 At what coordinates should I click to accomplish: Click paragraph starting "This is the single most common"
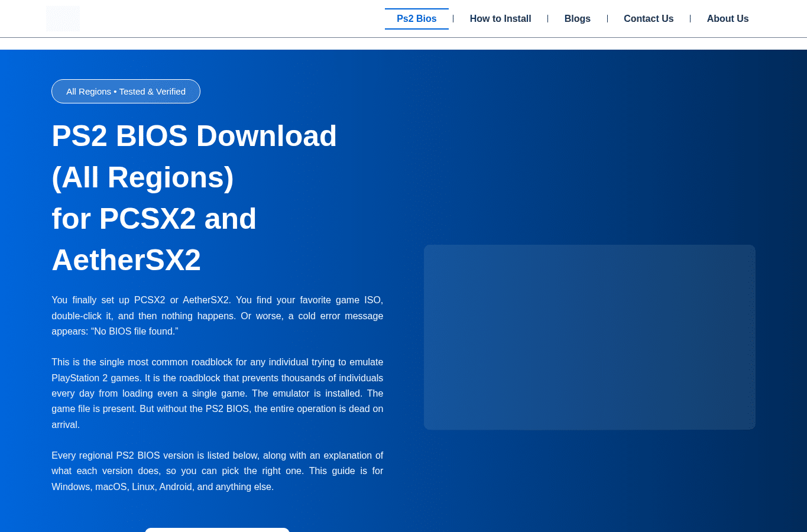[x=218, y=393]
